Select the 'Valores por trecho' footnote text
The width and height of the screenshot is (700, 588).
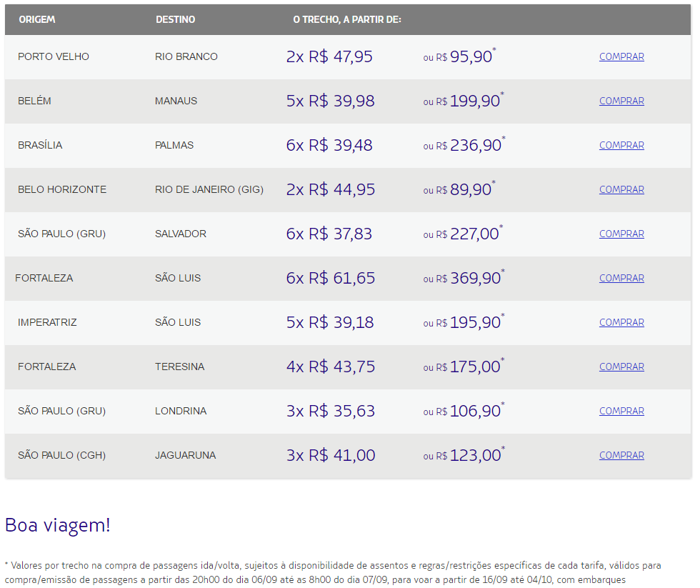point(333,572)
